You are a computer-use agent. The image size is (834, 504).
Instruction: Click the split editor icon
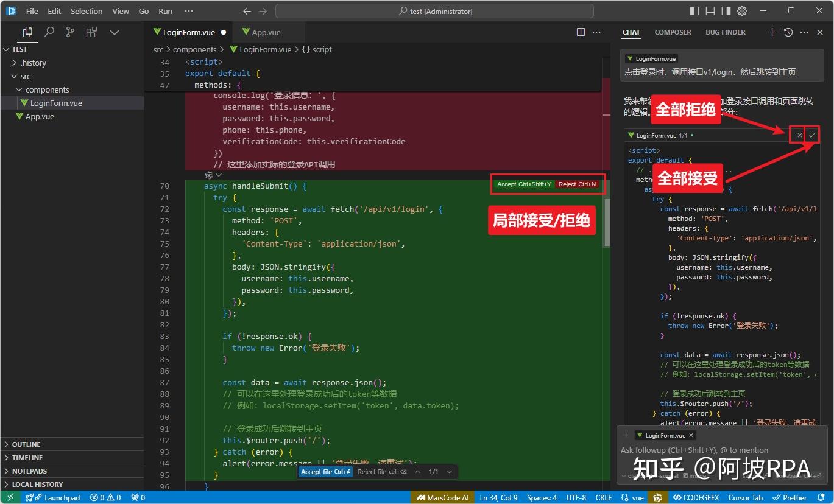[581, 32]
